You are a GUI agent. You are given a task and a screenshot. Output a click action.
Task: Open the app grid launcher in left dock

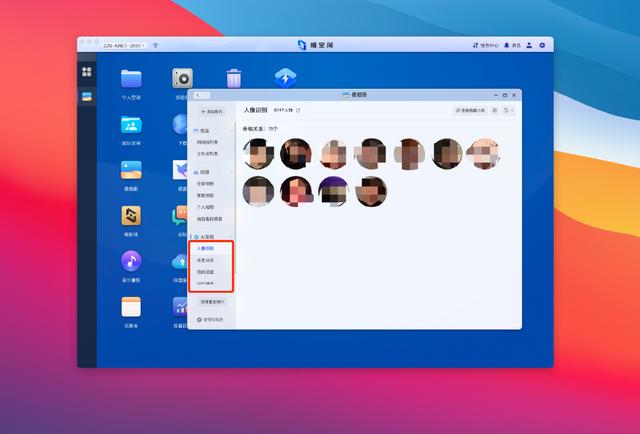click(87, 72)
